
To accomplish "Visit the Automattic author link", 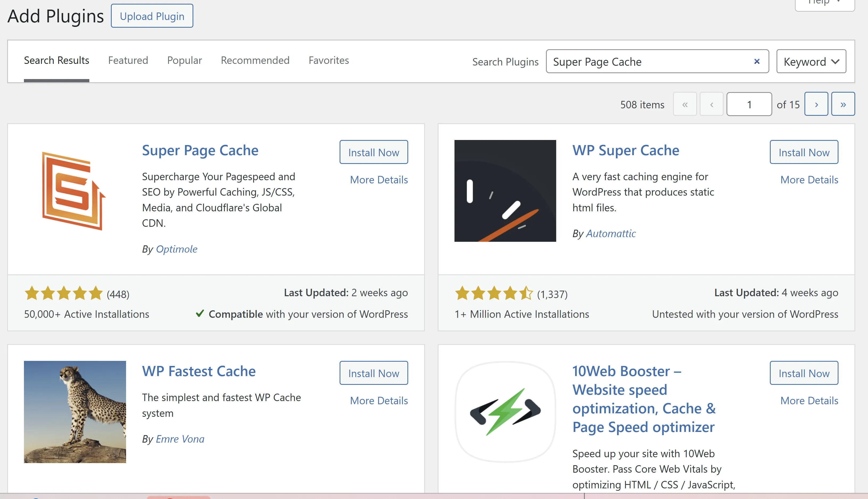I will point(611,233).
